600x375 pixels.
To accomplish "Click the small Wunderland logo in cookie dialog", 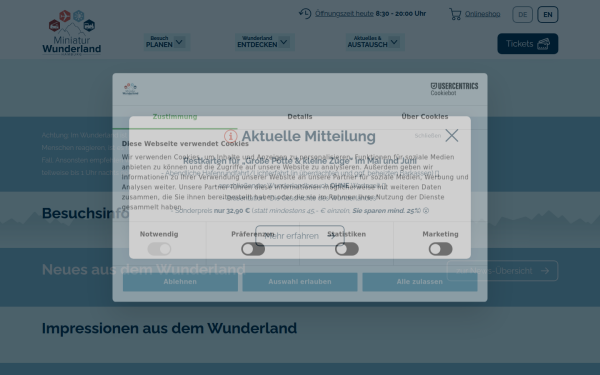I will (x=130, y=89).
